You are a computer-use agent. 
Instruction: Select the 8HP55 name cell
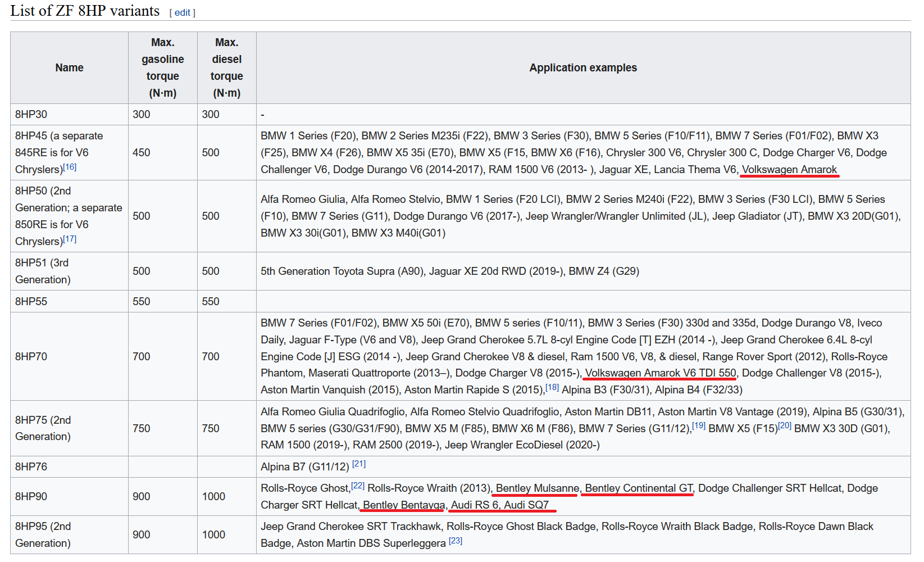(69, 301)
